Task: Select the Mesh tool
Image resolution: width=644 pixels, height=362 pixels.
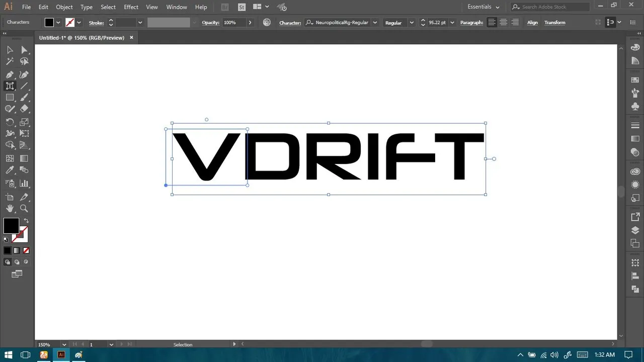Action: [10, 158]
